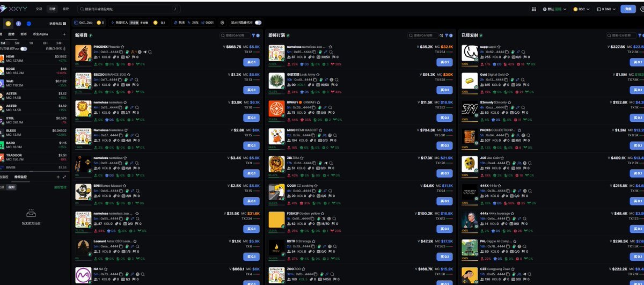The height and width of the screenshot is (285, 644).
Task: Click the green icon beside 新项目 title
Action: pos(92,35)
